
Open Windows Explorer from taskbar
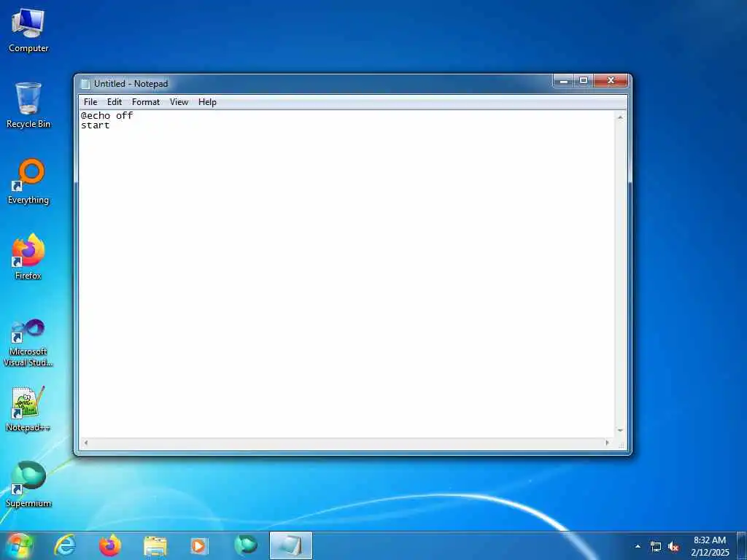click(x=155, y=546)
